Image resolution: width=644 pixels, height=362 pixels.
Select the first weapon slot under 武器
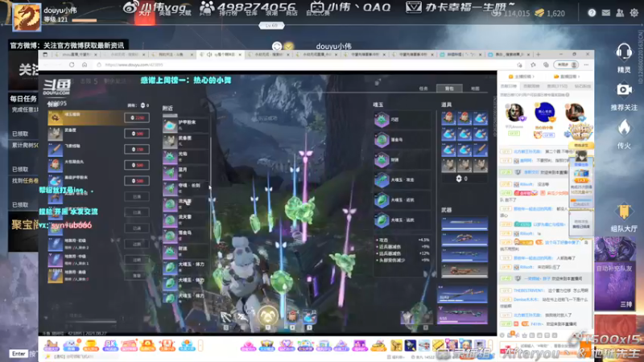pos(464,224)
